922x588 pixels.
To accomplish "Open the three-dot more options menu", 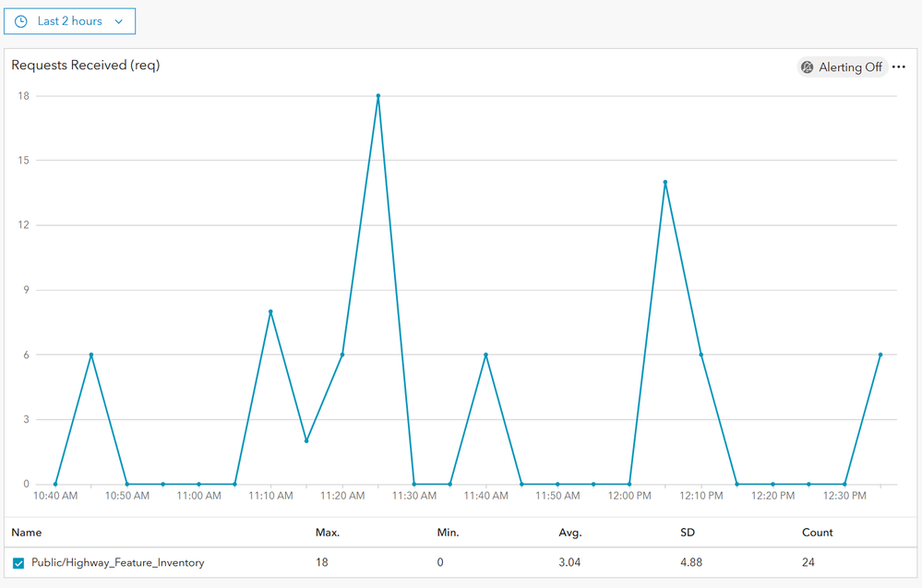I will [x=899, y=67].
